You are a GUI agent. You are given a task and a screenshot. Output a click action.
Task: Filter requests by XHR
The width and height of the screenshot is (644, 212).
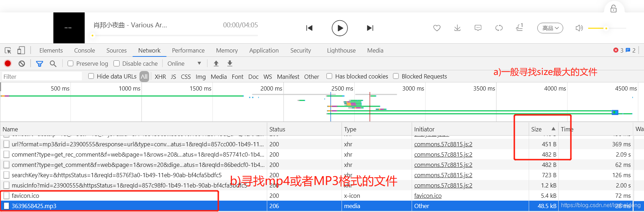pyautogui.click(x=160, y=77)
